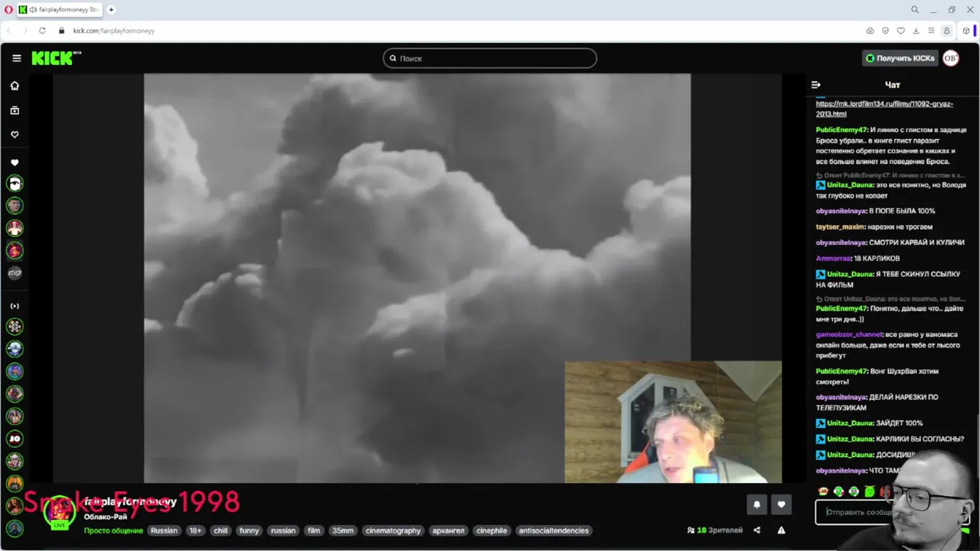Click the first emote in quick emotes row
This screenshot has width=980, height=551.
(x=823, y=491)
